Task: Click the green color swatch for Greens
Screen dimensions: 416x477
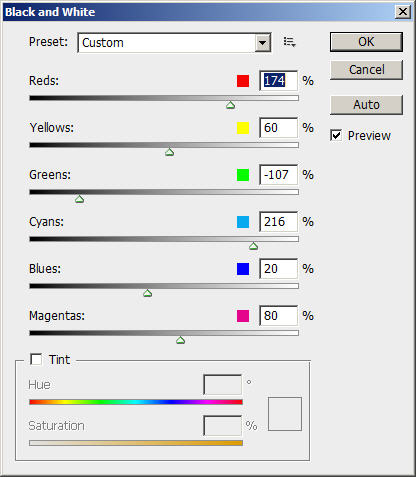Action: 243,175
